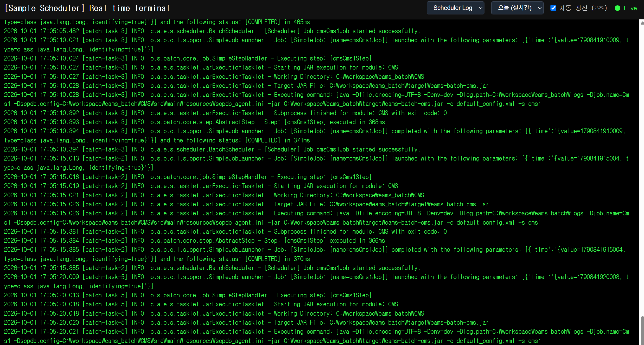The width and height of the screenshot is (644, 345).
Task: Open the Scheduler Log dropdown
Action: point(455,8)
